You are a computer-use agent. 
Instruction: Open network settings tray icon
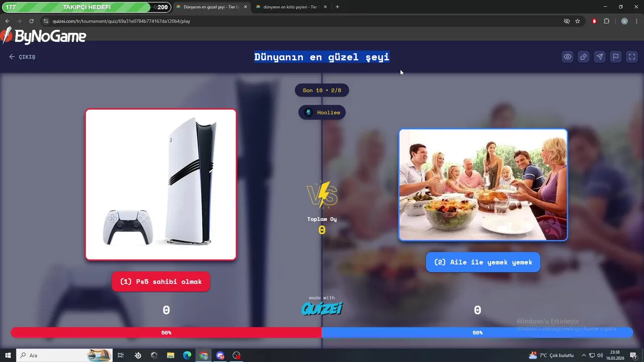pos(592,355)
